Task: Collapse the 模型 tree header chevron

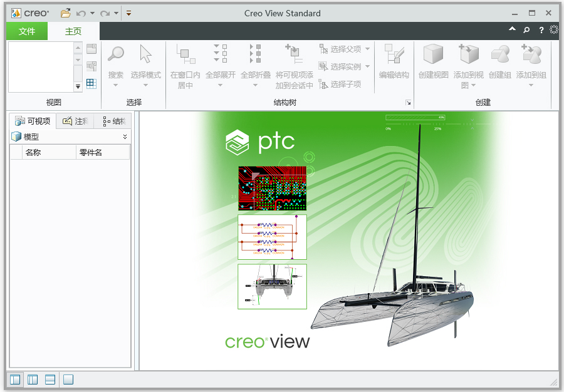Action: (x=124, y=137)
